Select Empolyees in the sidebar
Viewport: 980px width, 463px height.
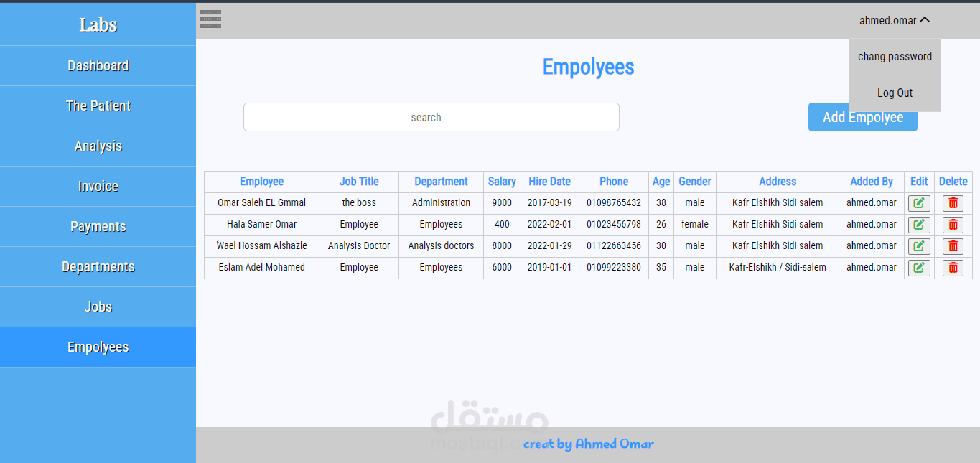[98, 347]
